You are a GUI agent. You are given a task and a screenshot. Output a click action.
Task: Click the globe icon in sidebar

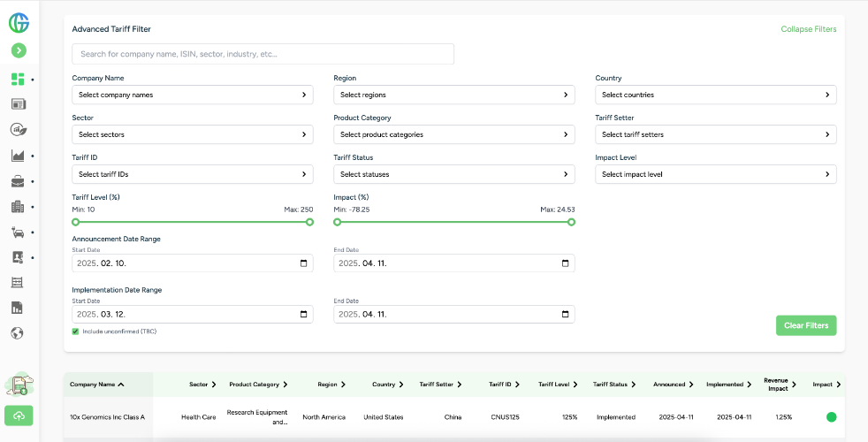point(18,333)
